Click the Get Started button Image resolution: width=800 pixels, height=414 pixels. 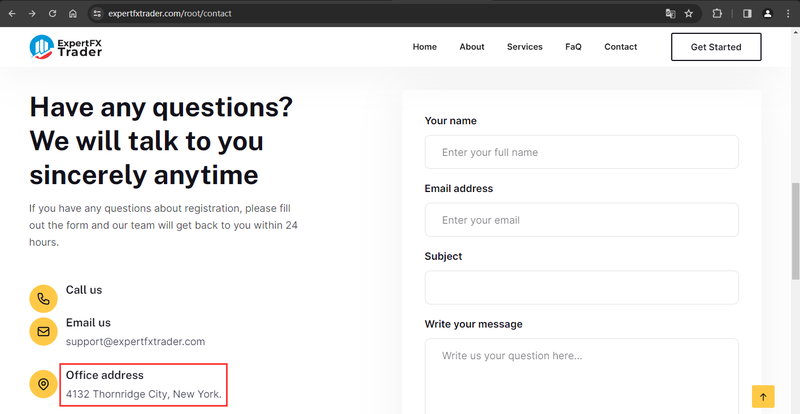(716, 47)
